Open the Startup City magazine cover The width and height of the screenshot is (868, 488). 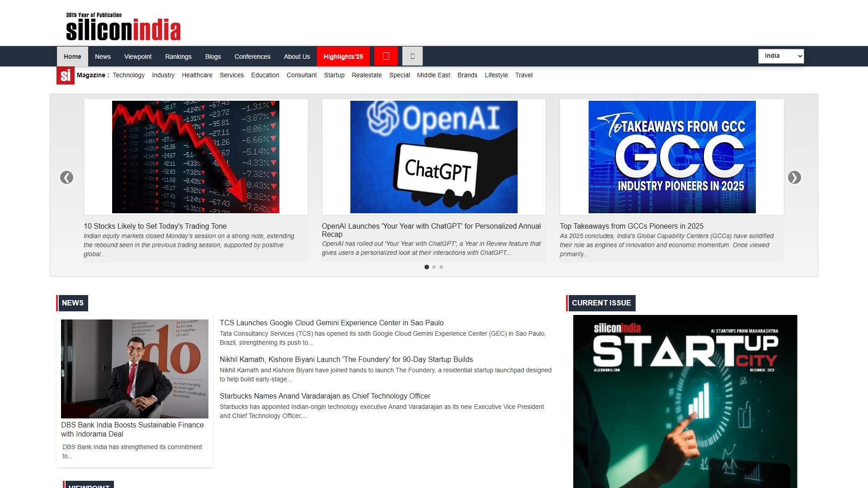click(x=685, y=401)
